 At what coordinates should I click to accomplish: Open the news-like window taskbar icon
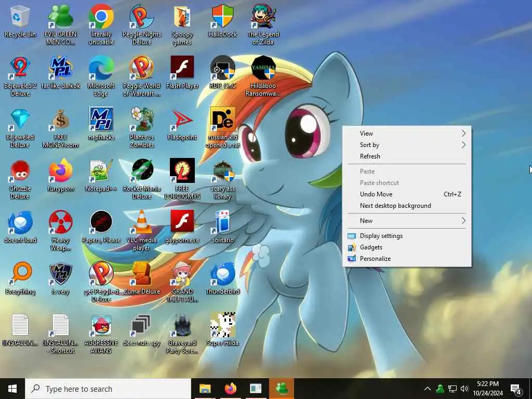[256, 389]
